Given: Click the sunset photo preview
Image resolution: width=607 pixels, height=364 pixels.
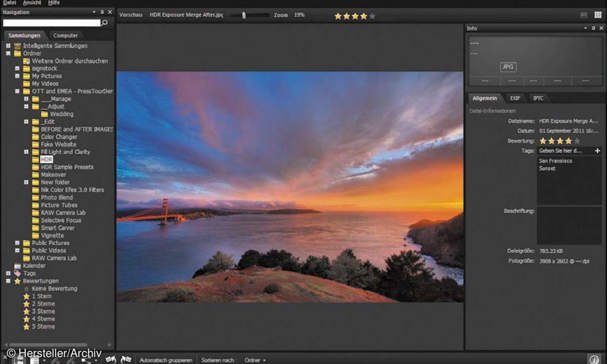Looking at the screenshot, I should tap(290, 187).
